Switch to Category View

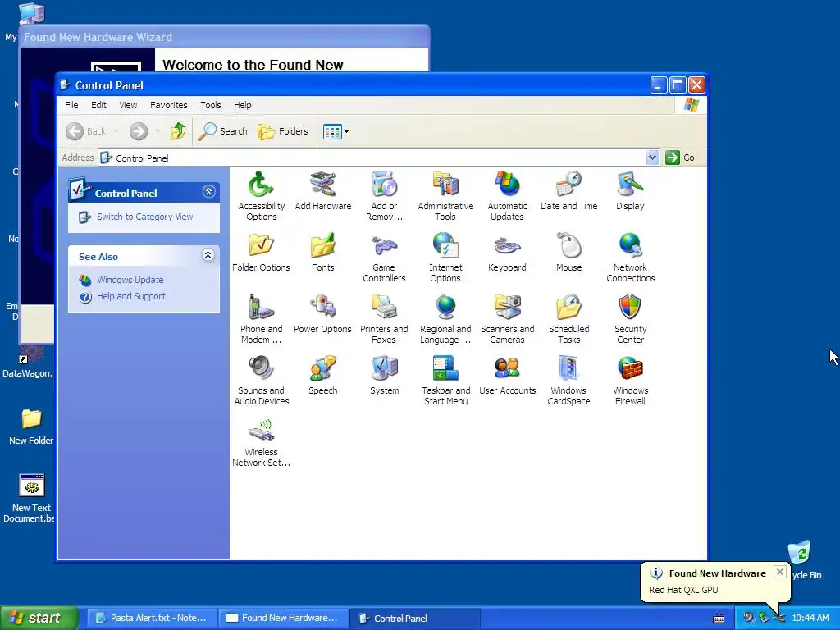(144, 217)
